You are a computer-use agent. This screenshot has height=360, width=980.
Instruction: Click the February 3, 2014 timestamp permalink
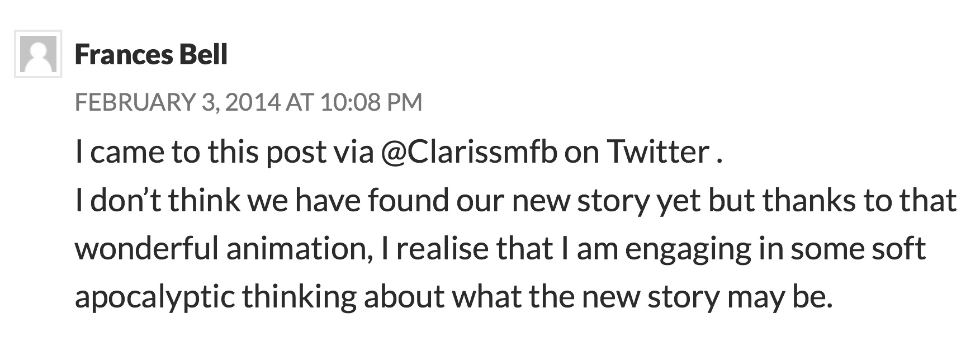pyautogui.click(x=248, y=102)
